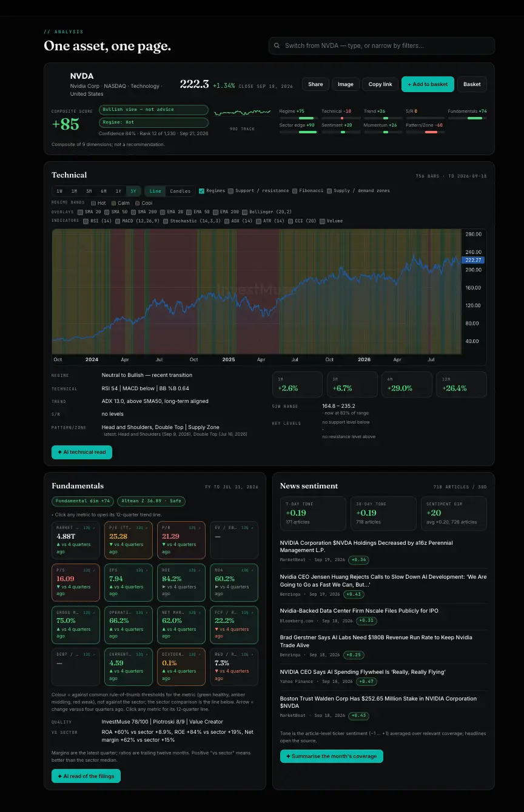This screenshot has width=524, height=812.
Task: Switch to Candles chart type
Action: point(180,191)
